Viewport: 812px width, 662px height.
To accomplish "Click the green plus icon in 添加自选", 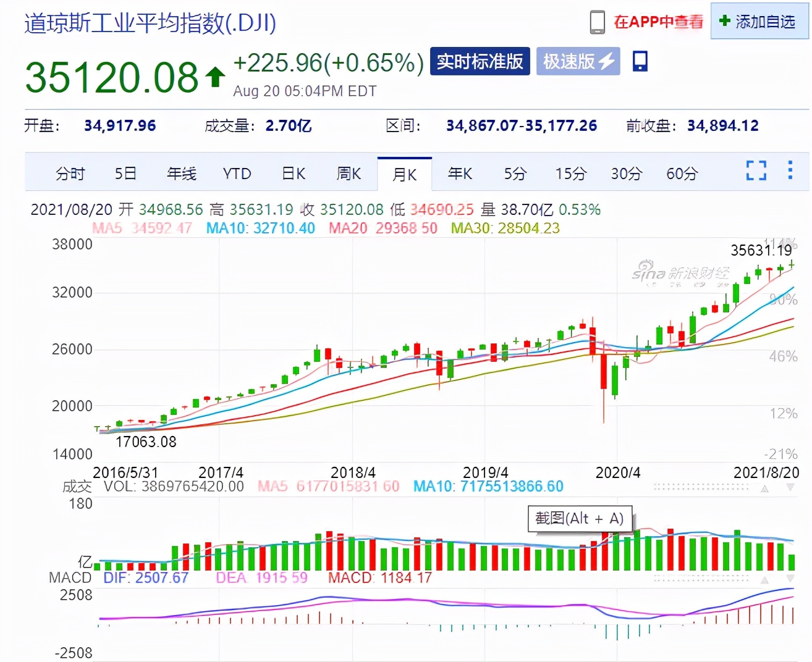I will point(725,21).
